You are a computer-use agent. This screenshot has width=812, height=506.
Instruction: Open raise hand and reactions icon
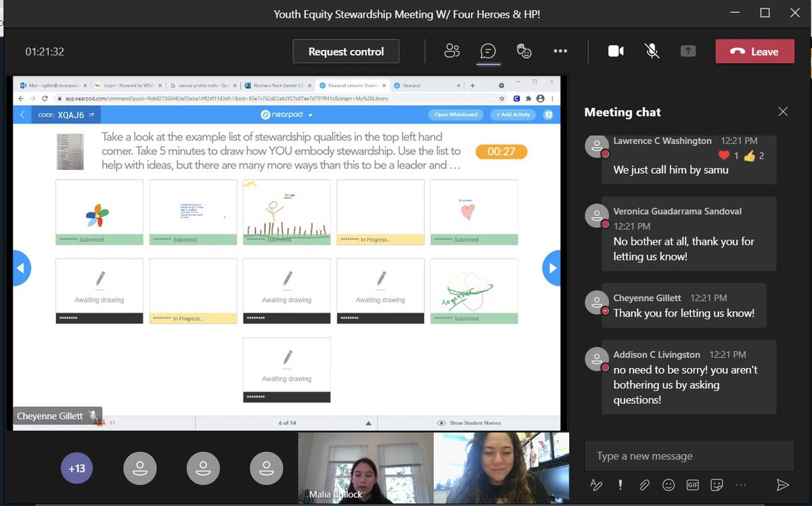coord(524,51)
